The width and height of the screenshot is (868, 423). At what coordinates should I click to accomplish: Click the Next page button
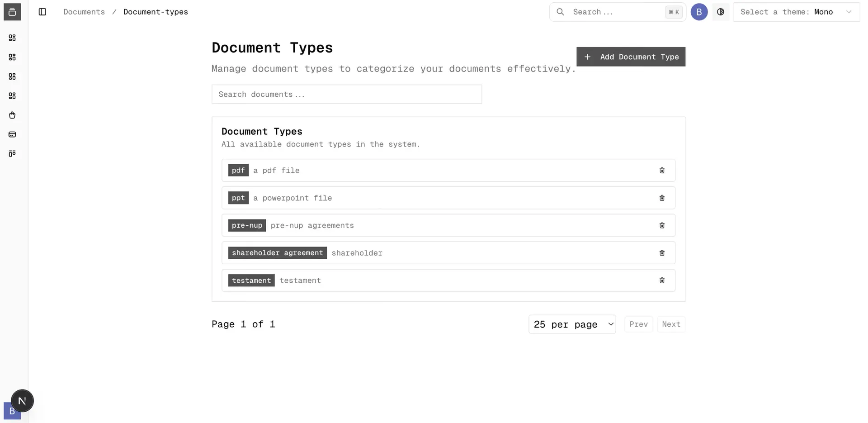tap(671, 324)
